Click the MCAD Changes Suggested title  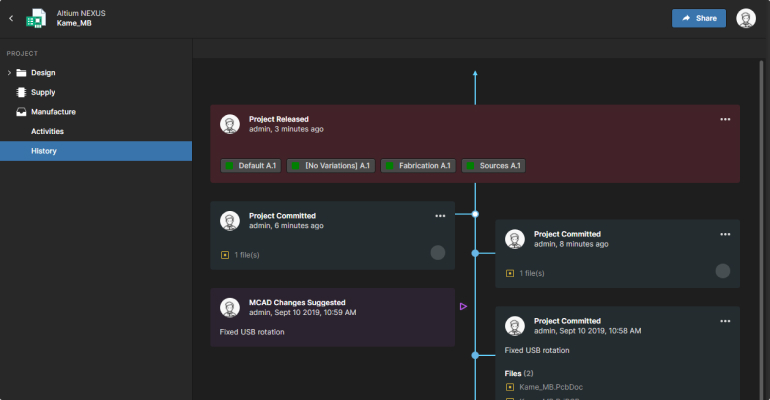coord(297,303)
